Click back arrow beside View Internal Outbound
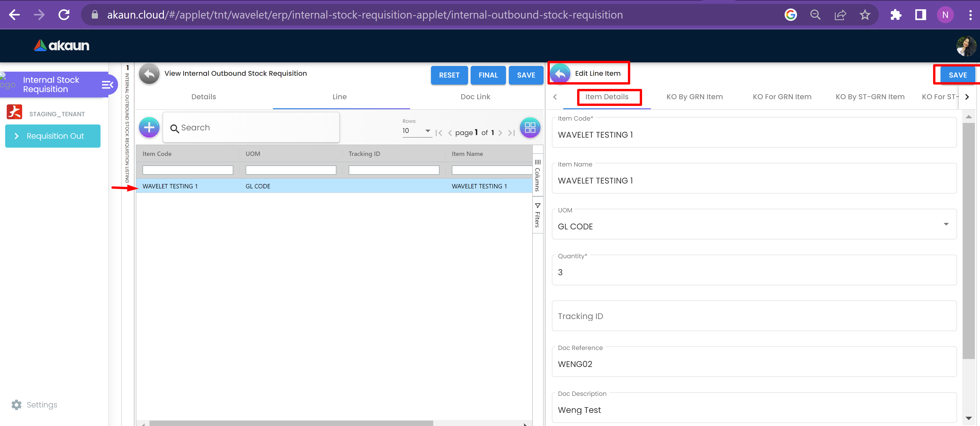The height and width of the screenshot is (426, 980). [149, 74]
